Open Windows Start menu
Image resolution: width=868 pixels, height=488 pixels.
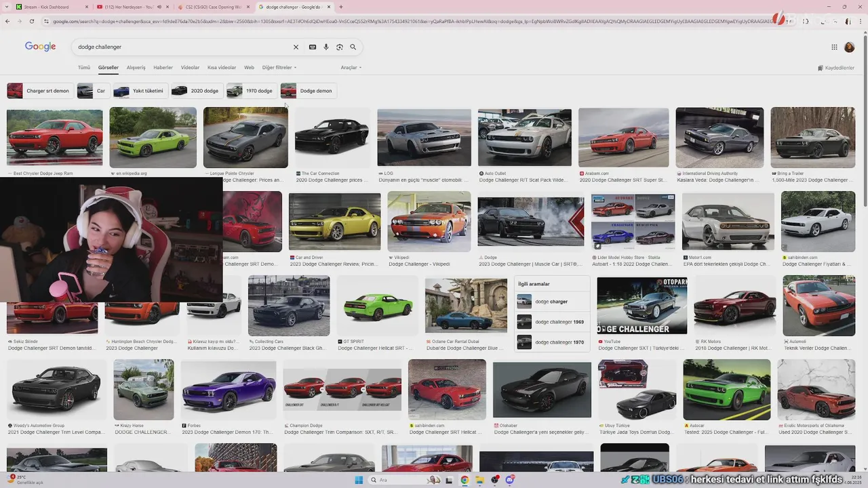click(x=359, y=480)
